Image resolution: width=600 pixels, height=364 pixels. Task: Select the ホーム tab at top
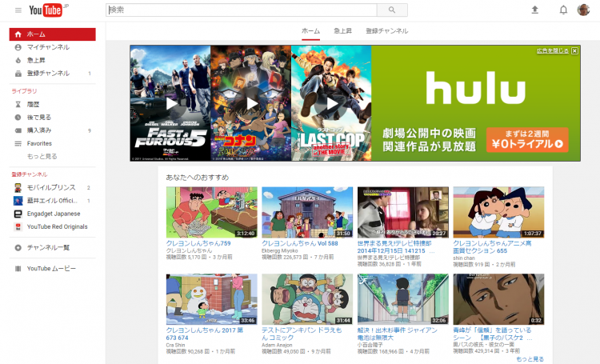coord(310,31)
